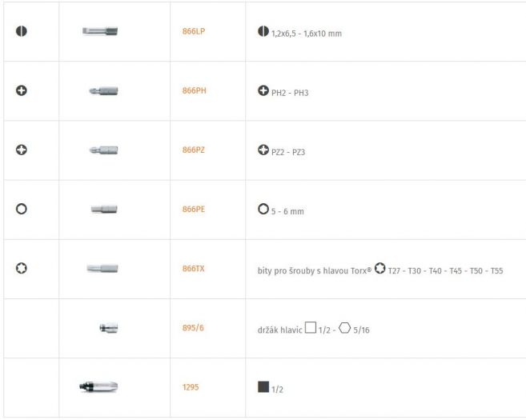Click the 866TX Torx bit image
The image size is (526, 420).
(x=102, y=268)
